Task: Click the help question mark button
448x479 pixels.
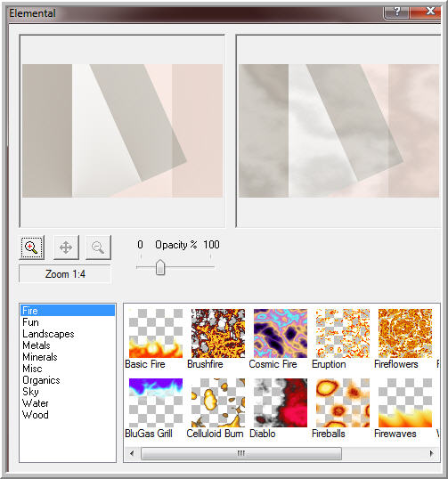Action: tap(396, 12)
